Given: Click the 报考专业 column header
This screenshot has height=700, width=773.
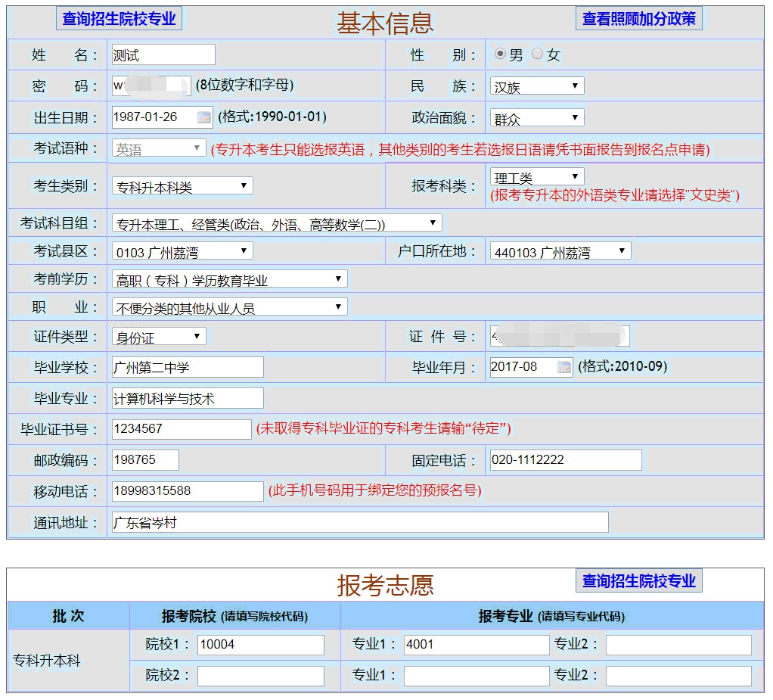Looking at the screenshot, I should tap(551, 616).
